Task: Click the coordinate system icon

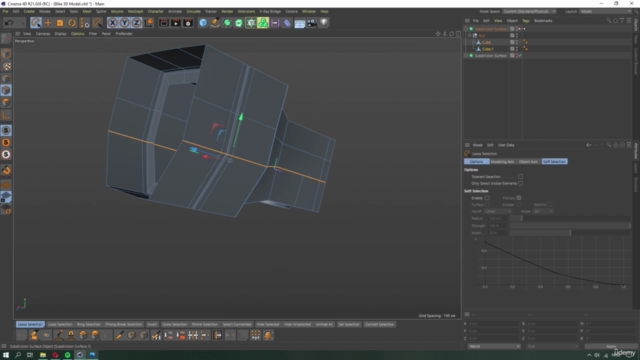Action: pos(149,23)
